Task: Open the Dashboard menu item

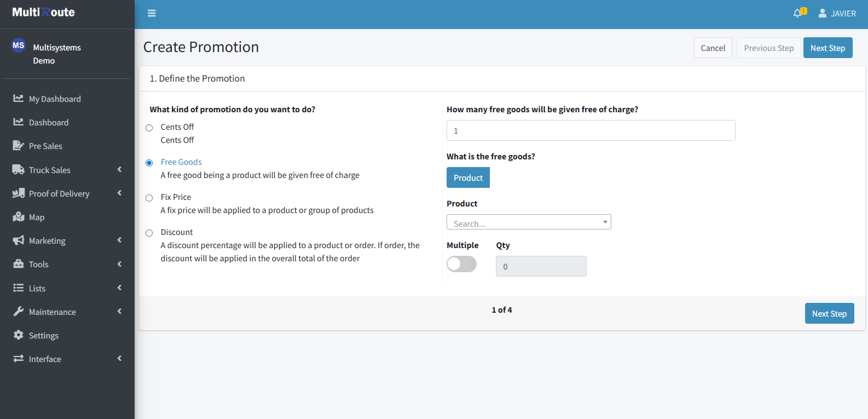Action: click(49, 122)
